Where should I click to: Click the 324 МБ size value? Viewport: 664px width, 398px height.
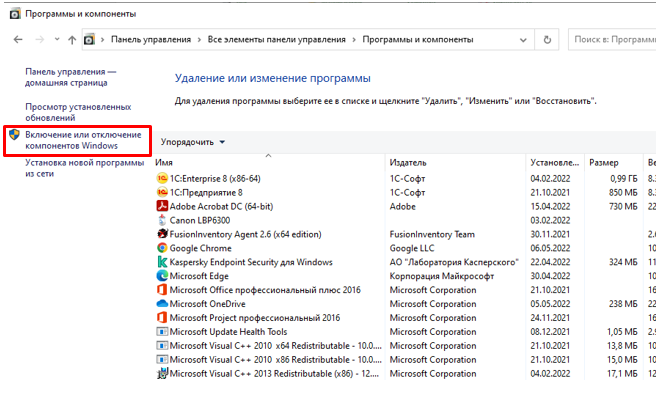(x=623, y=262)
